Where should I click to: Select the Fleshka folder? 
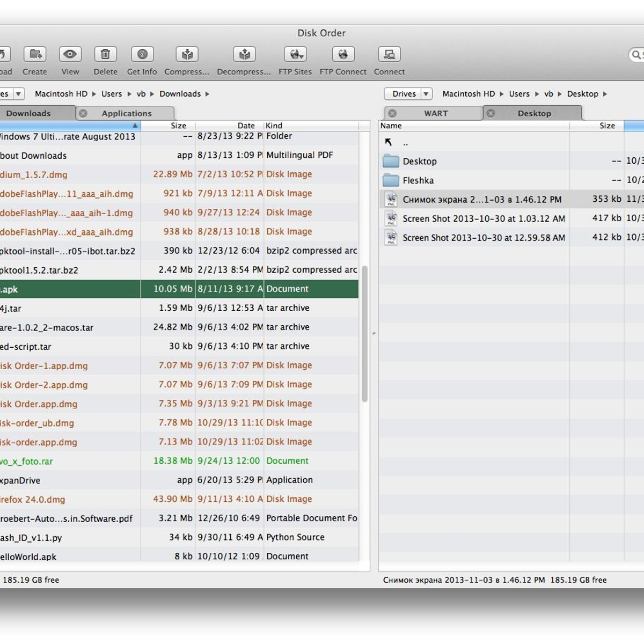click(x=418, y=180)
